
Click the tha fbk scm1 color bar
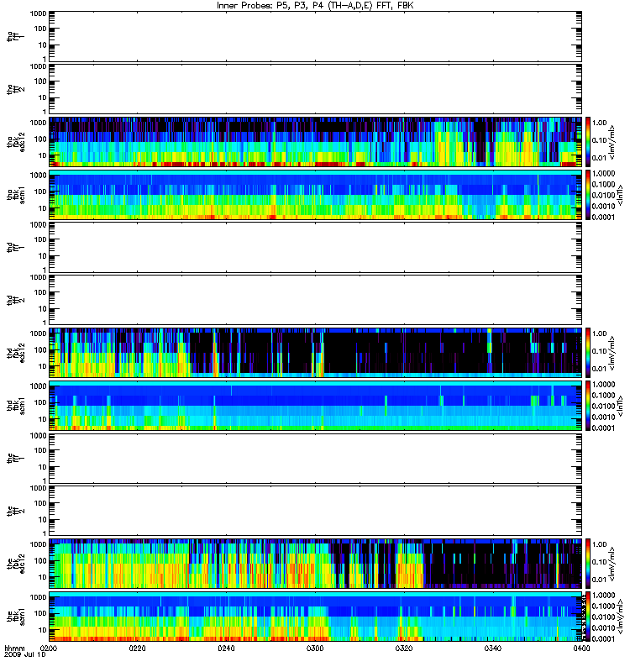[588, 195]
